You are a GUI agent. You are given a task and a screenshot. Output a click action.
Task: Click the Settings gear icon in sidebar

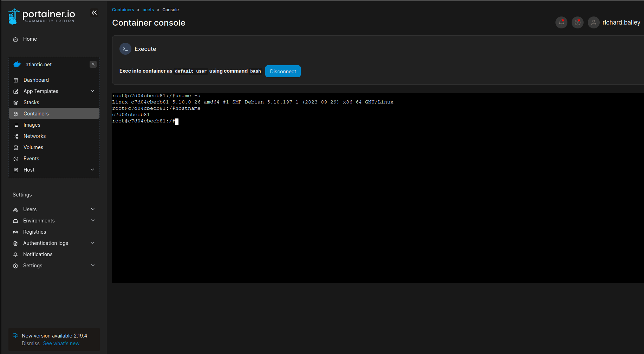pos(15,266)
